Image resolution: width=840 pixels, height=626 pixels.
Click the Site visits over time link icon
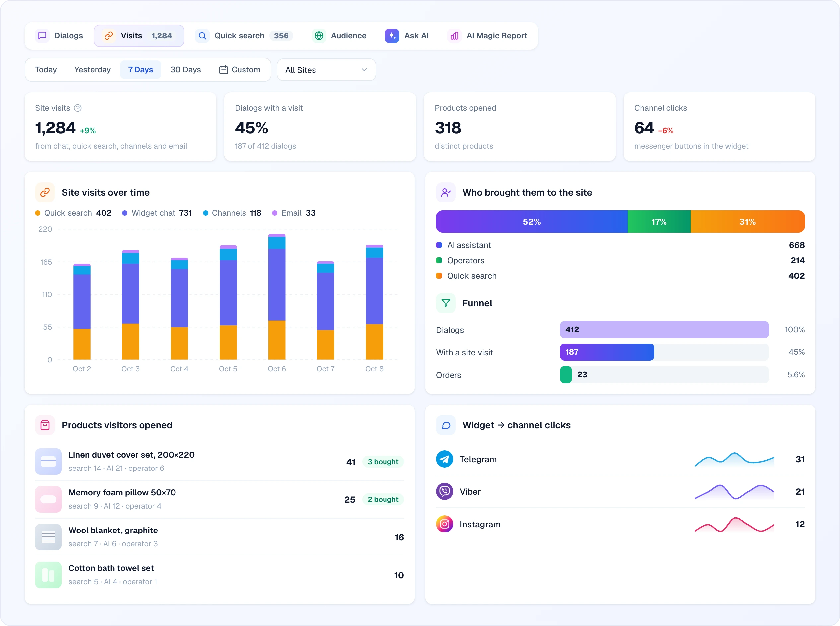click(x=45, y=193)
